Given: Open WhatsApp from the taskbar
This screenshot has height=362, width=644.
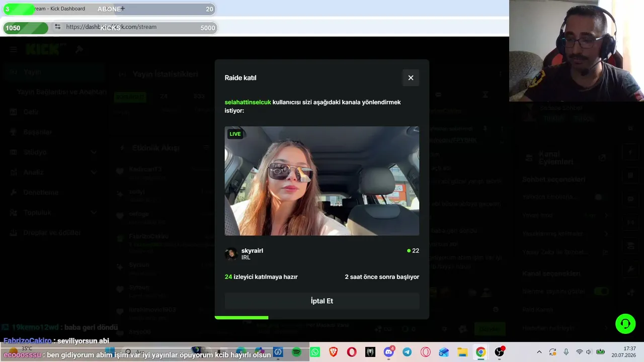Looking at the screenshot, I should click(315, 352).
